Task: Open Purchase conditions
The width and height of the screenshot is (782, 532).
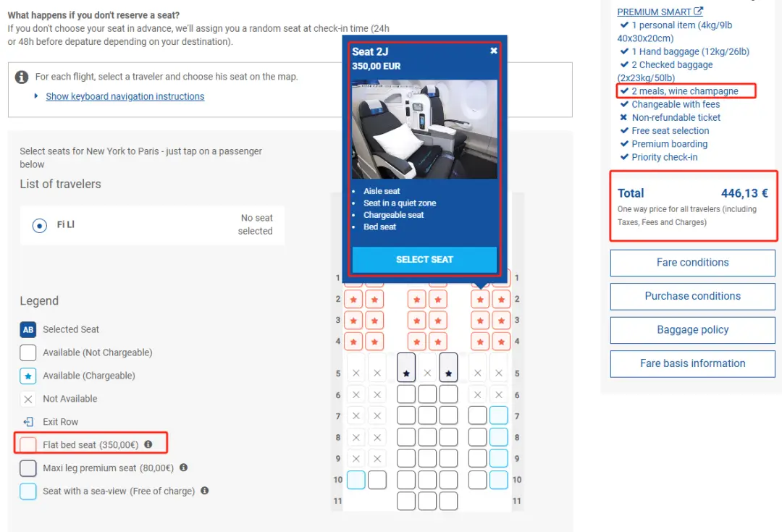Action: [x=692, y=296]
